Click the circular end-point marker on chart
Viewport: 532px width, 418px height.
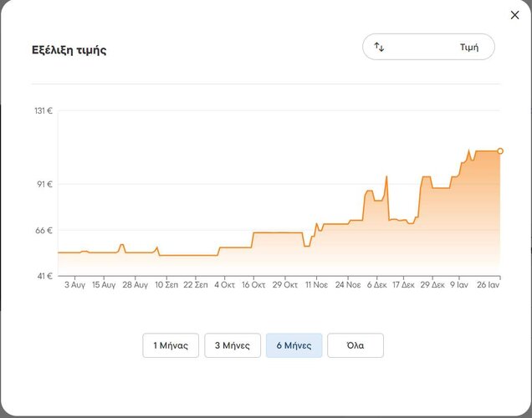coord(500,150)
